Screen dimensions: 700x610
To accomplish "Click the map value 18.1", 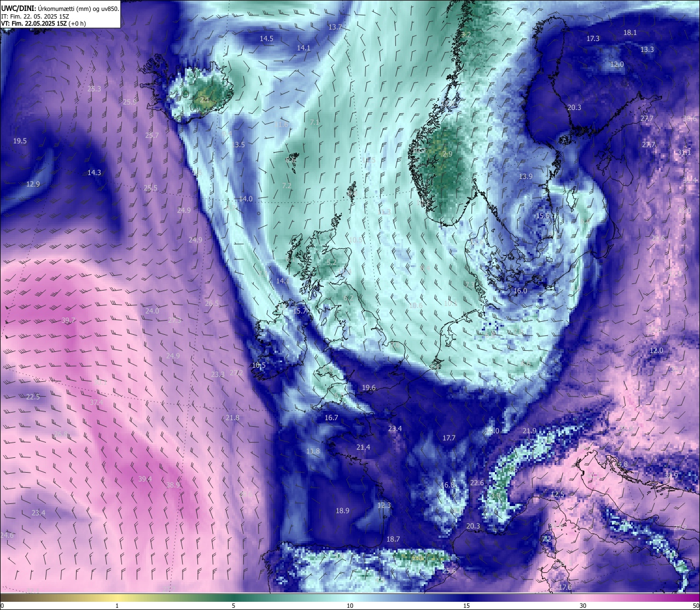I will (630, 33).
